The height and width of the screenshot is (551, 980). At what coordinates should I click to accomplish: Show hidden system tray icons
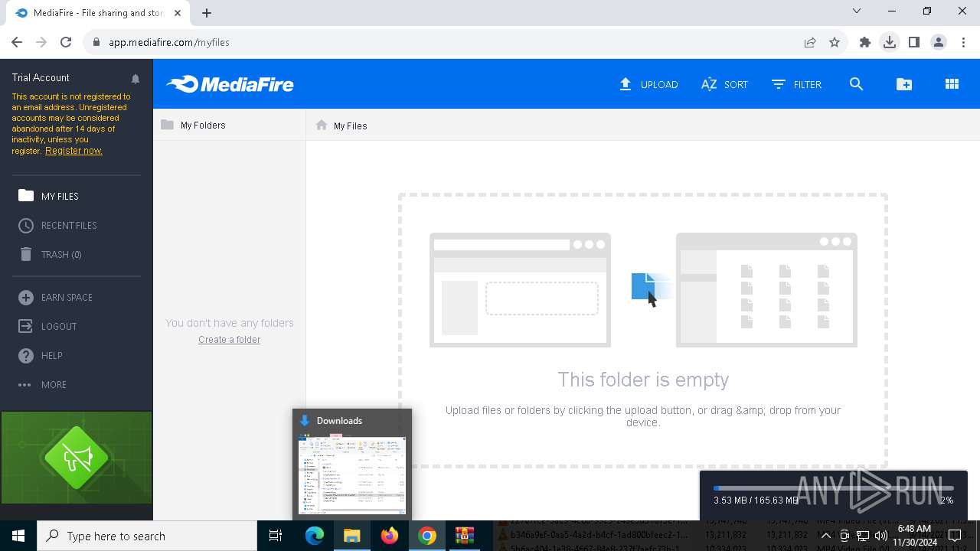click(x=825, y=536)
